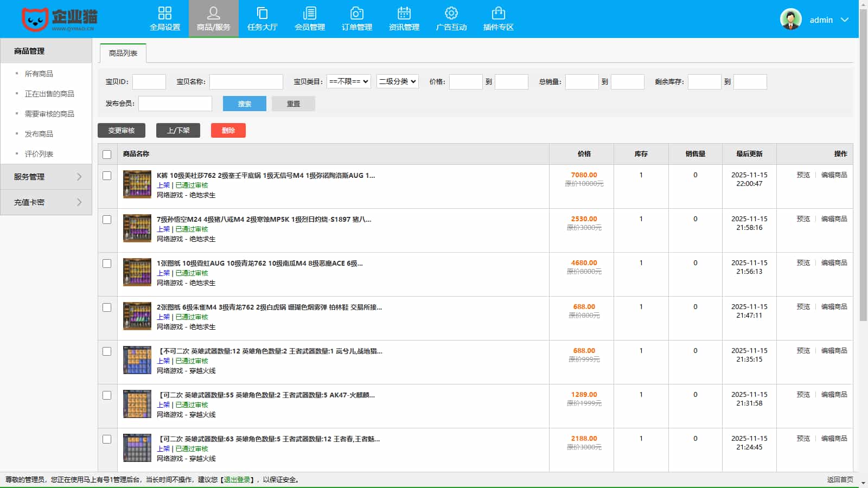The height and width of the screenshot is (488, 868).
Task: Open the 宝贝类目 ==不限== dropdown
Action: click(349, 82)
